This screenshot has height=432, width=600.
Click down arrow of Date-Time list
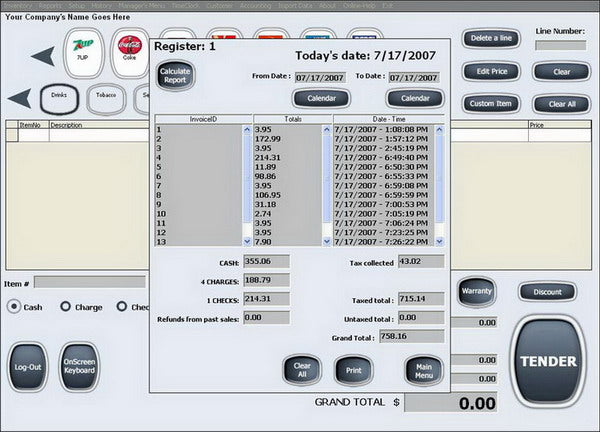439,241
